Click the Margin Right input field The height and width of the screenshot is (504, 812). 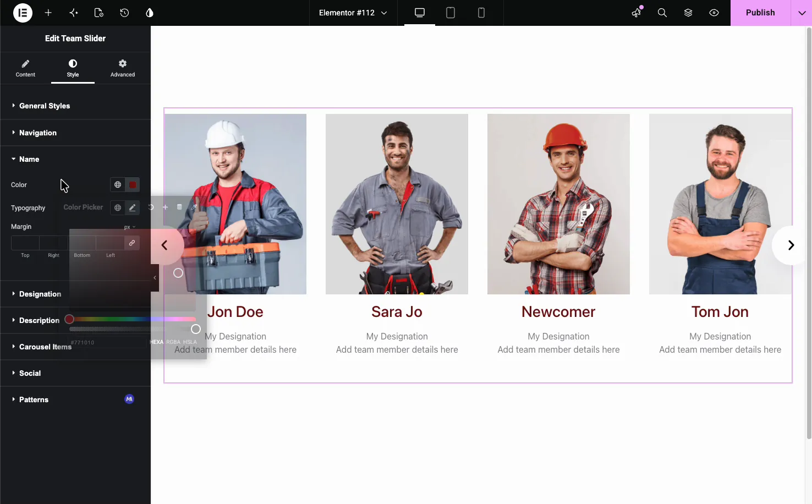pos(53,243)
